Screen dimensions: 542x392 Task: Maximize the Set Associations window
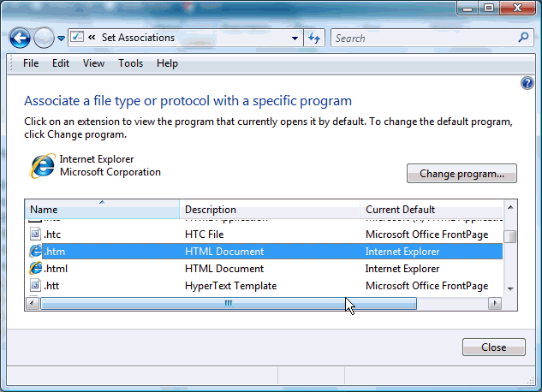(x=488, y=8)
